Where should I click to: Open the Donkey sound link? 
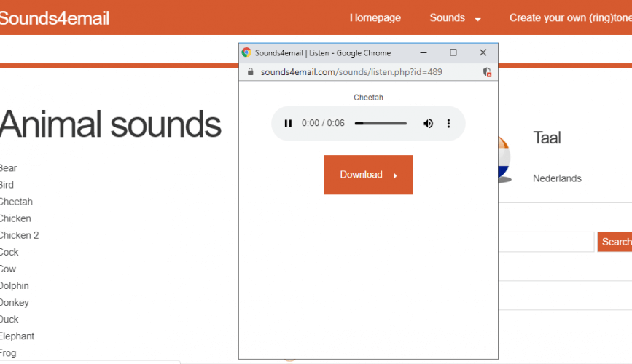point(15,302)
